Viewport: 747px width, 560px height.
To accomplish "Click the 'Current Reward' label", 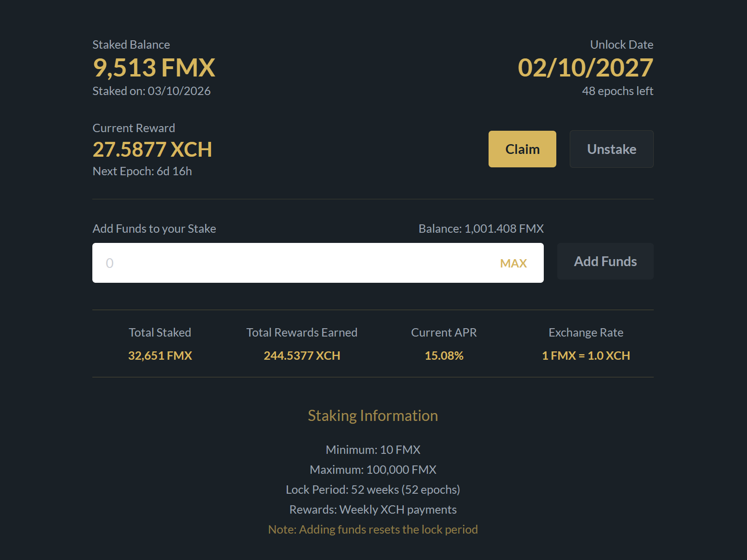I will click(134, 128).
